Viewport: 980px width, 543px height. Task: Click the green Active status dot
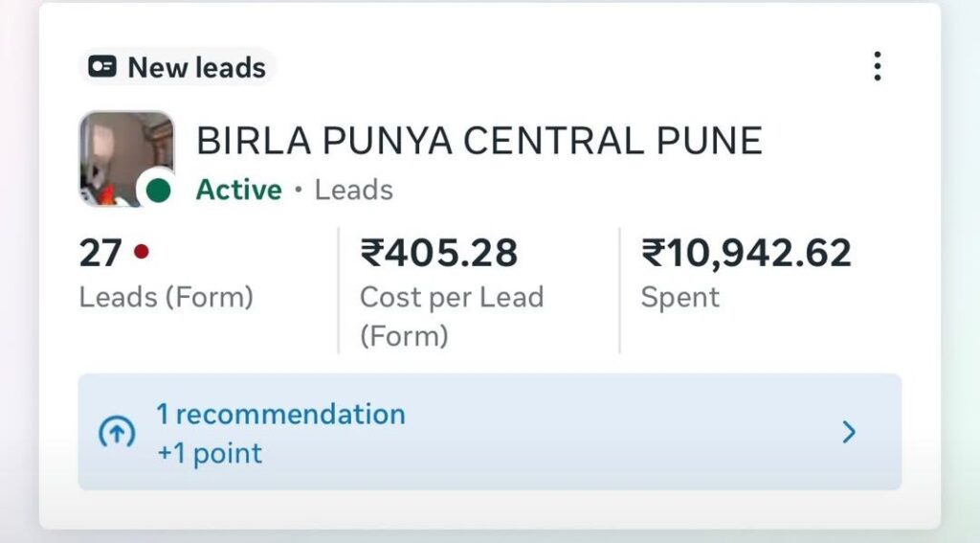coord(158,191)
